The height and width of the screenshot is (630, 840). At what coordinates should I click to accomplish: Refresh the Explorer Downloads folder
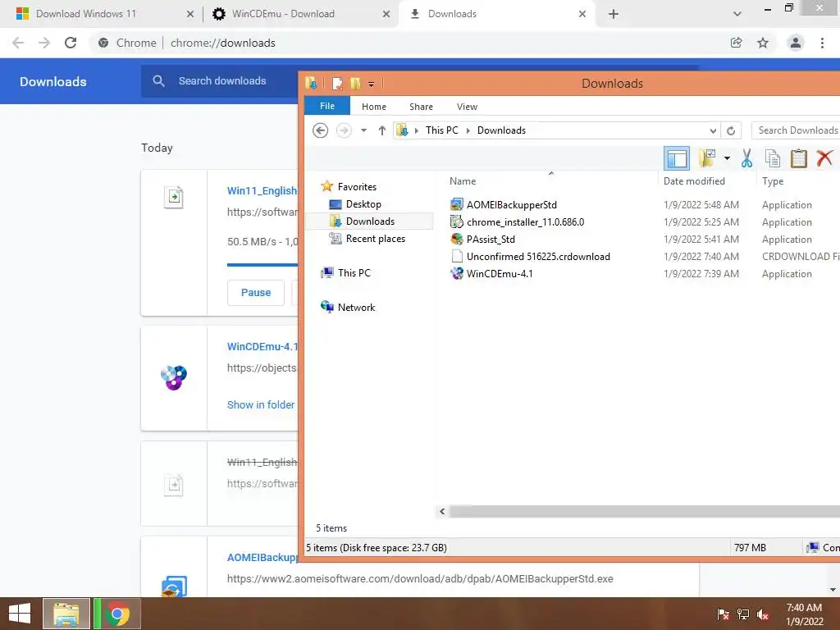click(731, 130)
